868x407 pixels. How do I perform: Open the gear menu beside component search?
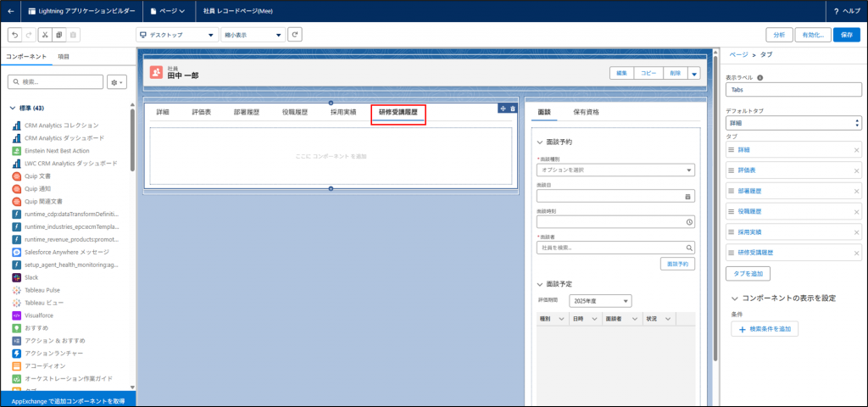pyautogui.click(x=117, y=82)
